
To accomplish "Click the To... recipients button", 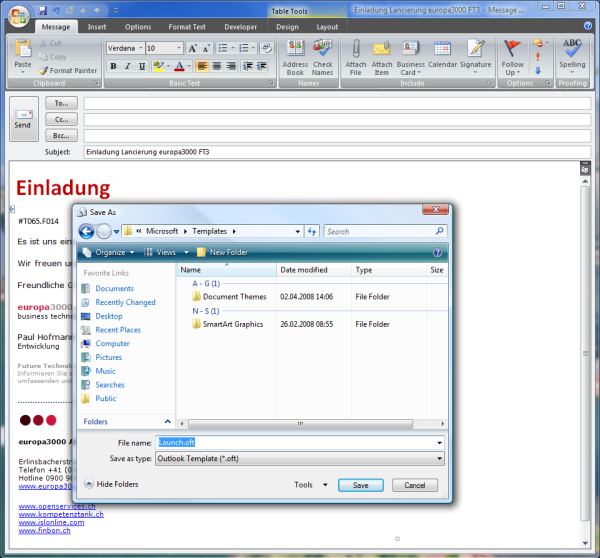I will [x=61, y=103].
